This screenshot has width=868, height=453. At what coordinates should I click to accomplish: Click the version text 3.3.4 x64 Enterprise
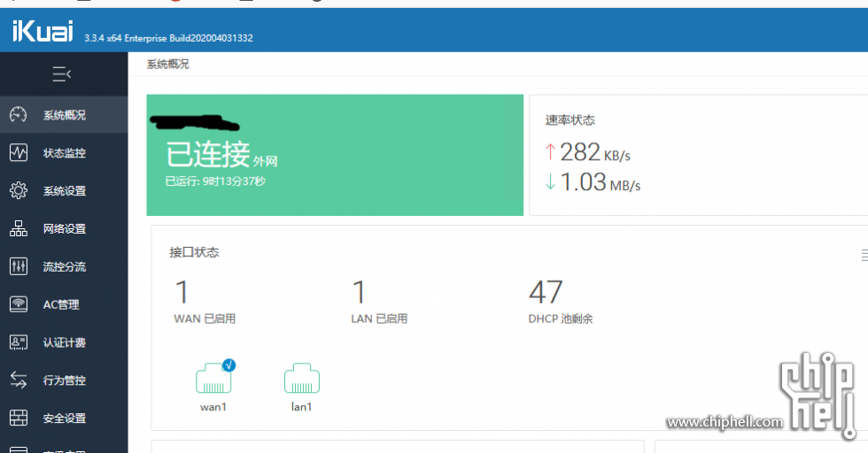click(x=168, y=38)
